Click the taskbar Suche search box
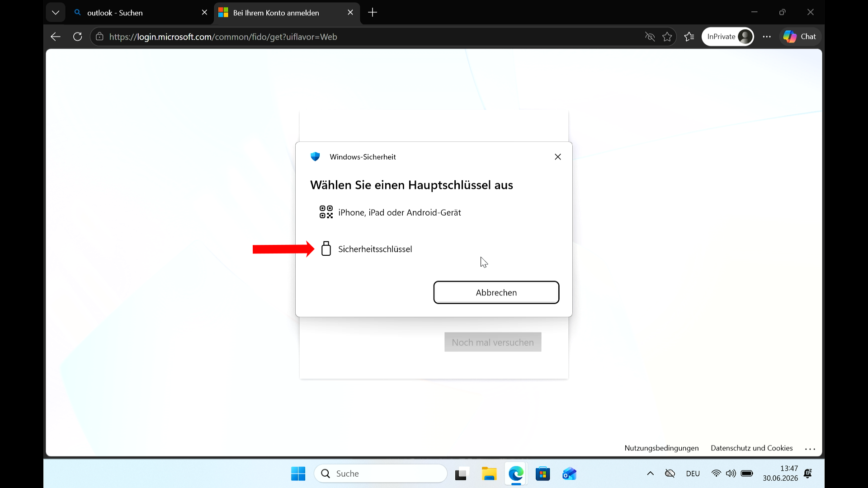The width and height of the screenshot is (868, 488). coord(381,474)
